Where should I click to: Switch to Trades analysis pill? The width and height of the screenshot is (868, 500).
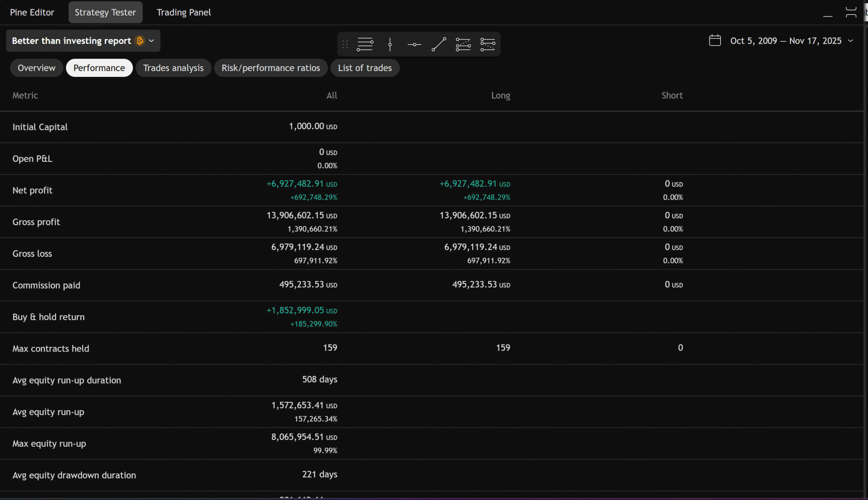173,68
